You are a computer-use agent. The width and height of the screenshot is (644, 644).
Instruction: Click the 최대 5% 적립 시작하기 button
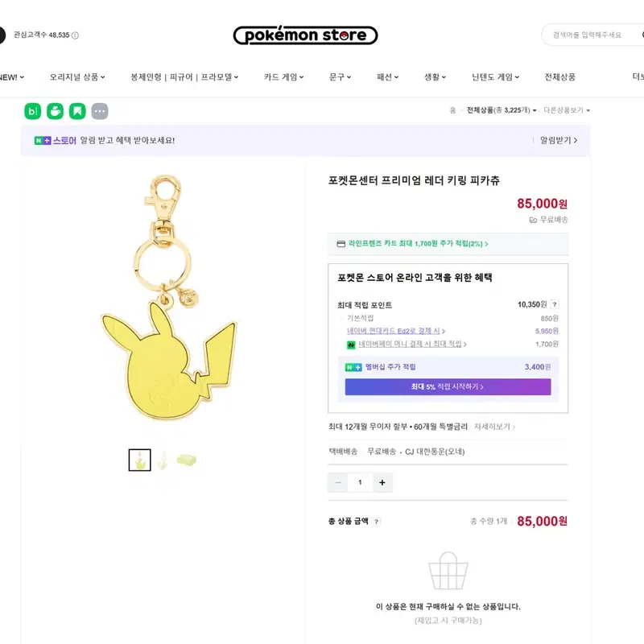point(448,387)
